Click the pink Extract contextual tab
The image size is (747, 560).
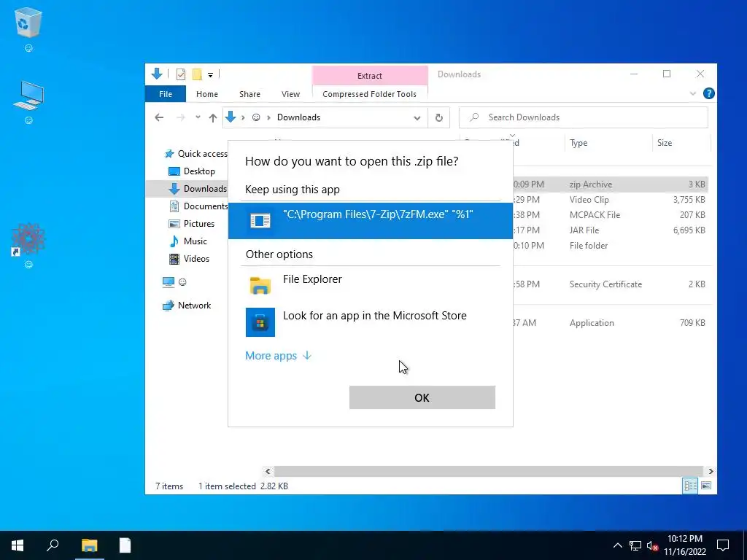pos(370,76)
